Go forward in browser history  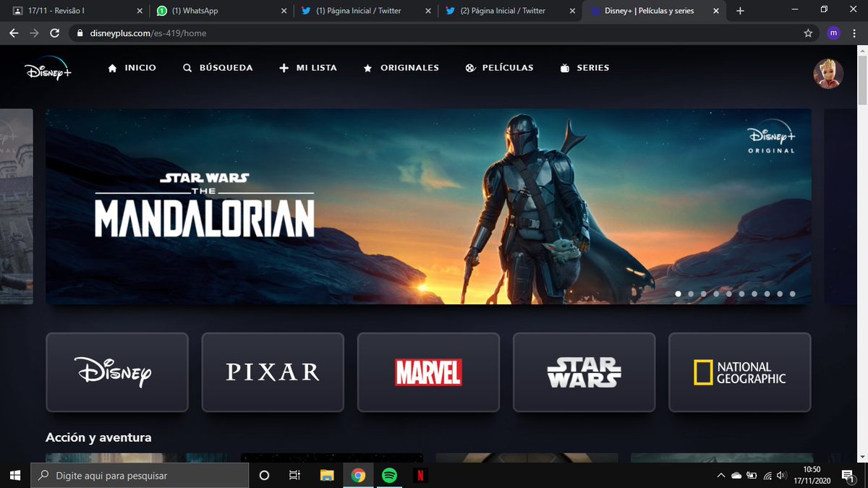coord(34,33)
